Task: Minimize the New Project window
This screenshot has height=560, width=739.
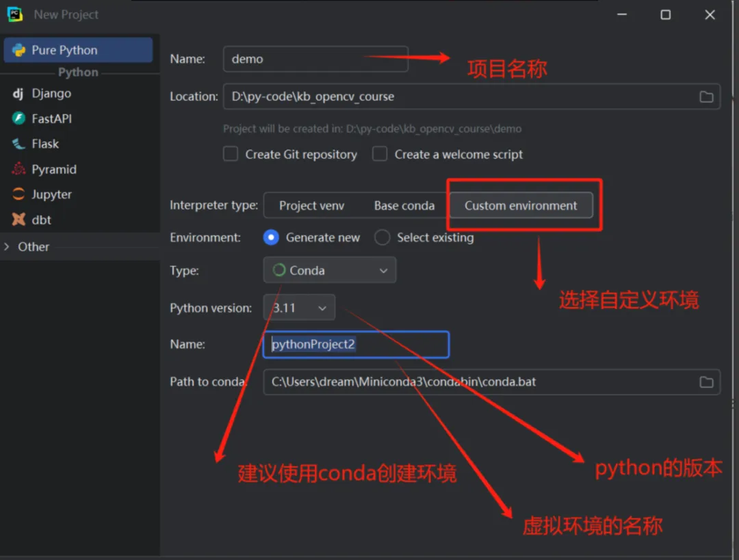Action: (622, 14)
